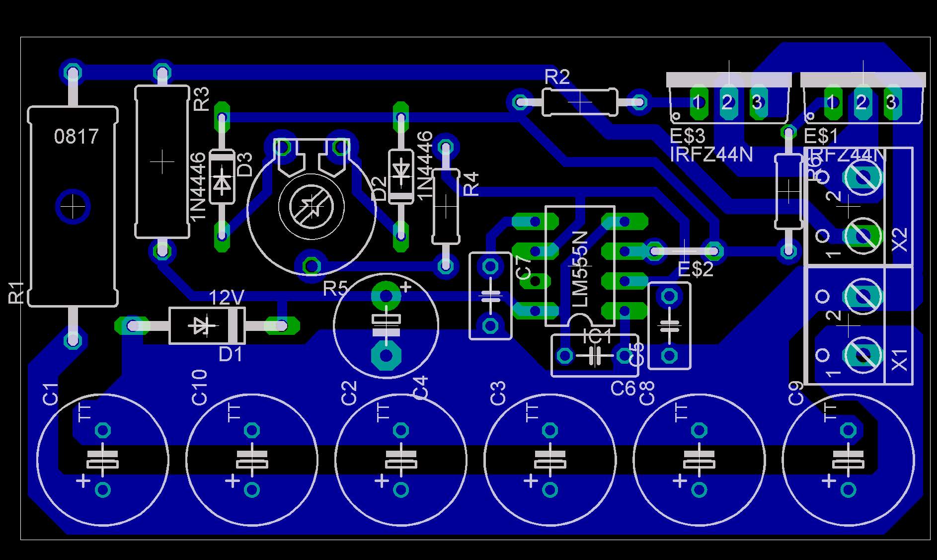Viewport: 937px width, 560px height.
Task: Select the E$1 reference label
Action: pos(821,135)
